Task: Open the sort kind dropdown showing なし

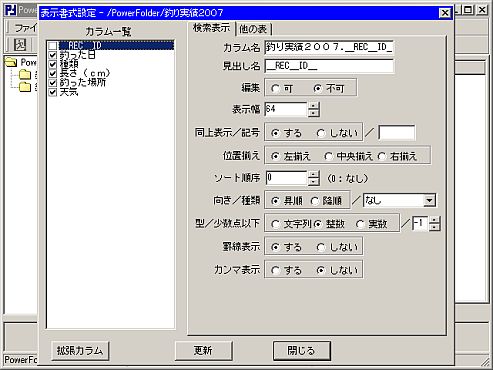Action: [429, 201]
